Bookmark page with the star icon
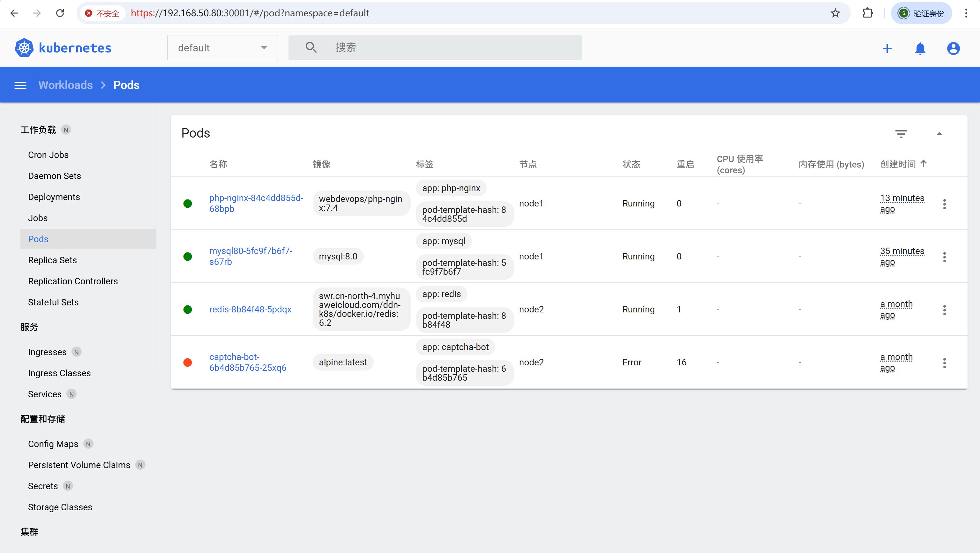 (835, 13)
